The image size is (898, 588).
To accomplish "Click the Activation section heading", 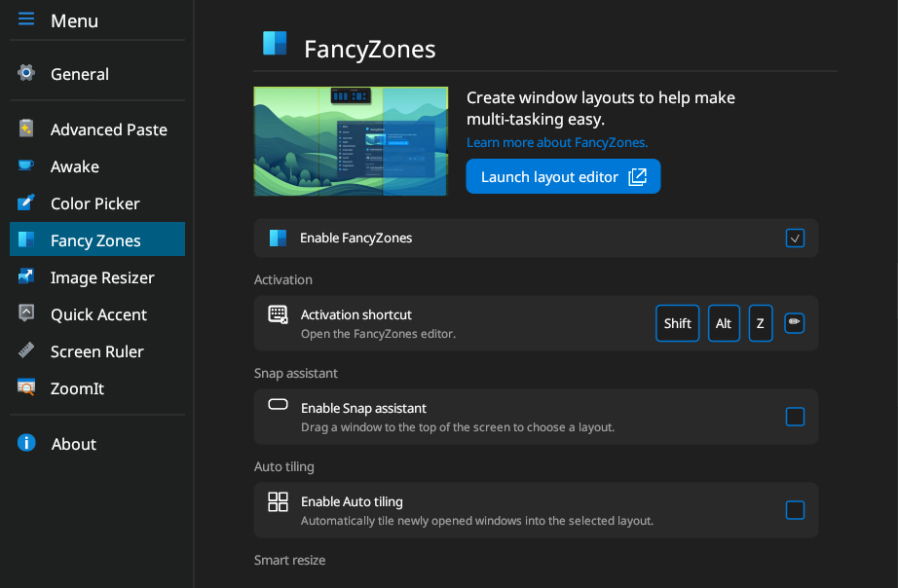I will click(x=282, y=279).
